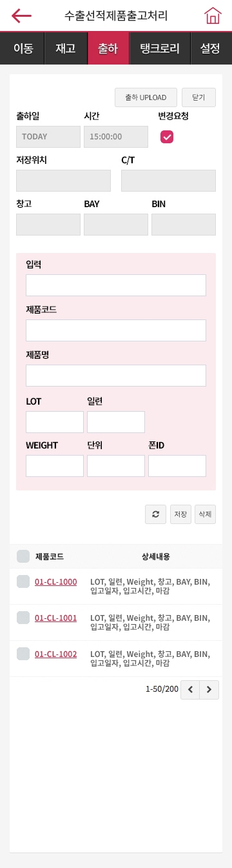This screenshot has width=232, height=868.
Task: Click the refresh icon button
Action: tap(155, 514)
